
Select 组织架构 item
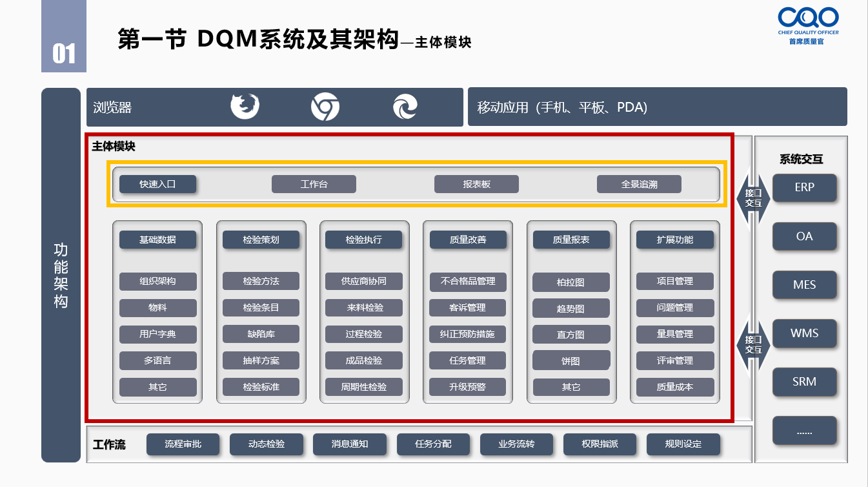click(157, 281)
